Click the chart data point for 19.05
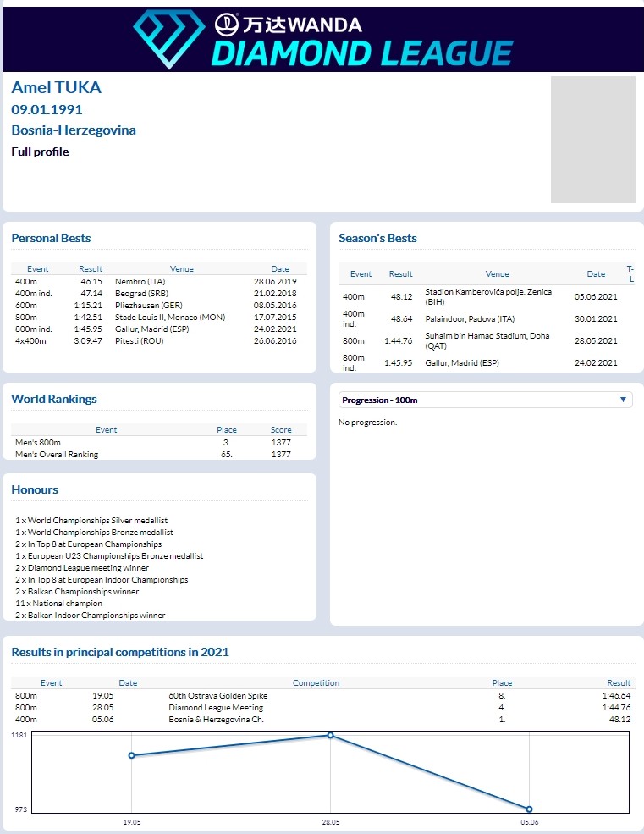The image size is (644, 834). point(132,755)
